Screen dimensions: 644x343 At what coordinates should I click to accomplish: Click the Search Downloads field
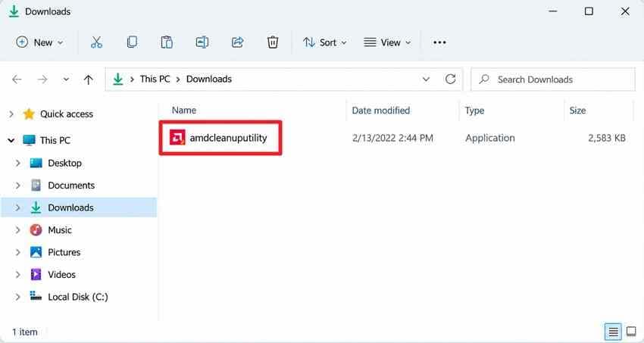tap(553, 80)
